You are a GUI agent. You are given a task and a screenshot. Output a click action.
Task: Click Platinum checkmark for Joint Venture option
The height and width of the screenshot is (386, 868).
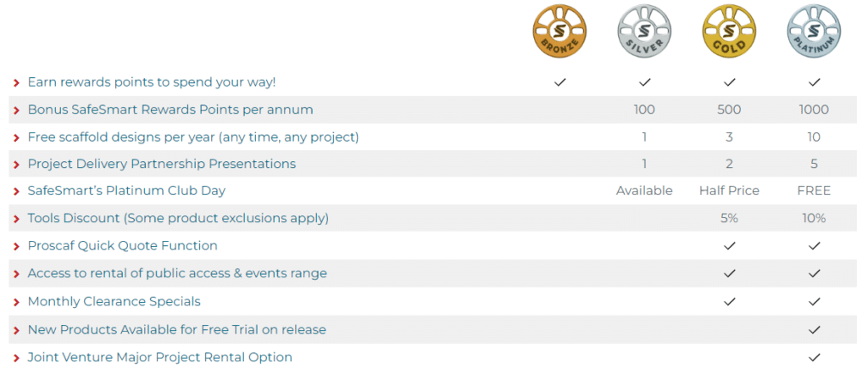814,358
